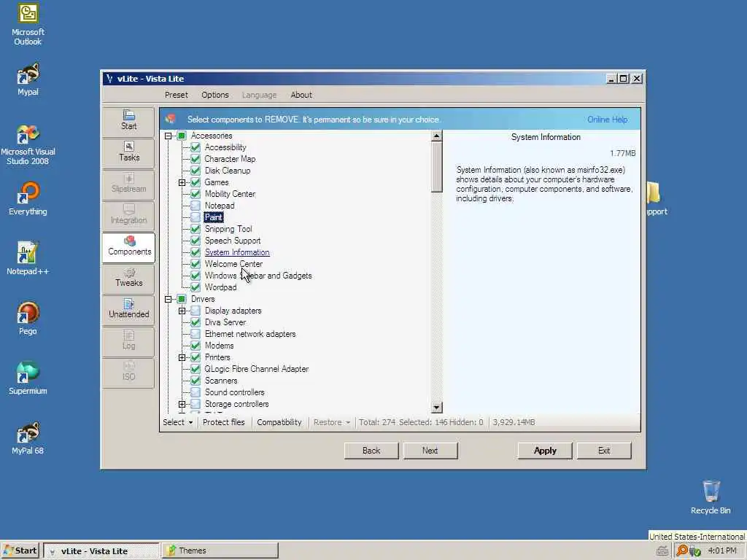Open the Unattended sidebar page
The height and width of the screenshot is (560, 747).
128,309
